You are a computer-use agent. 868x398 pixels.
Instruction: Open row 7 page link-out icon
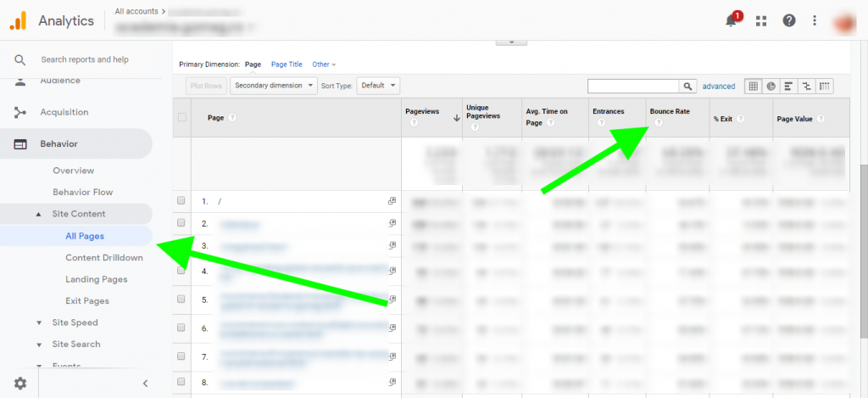392,356
